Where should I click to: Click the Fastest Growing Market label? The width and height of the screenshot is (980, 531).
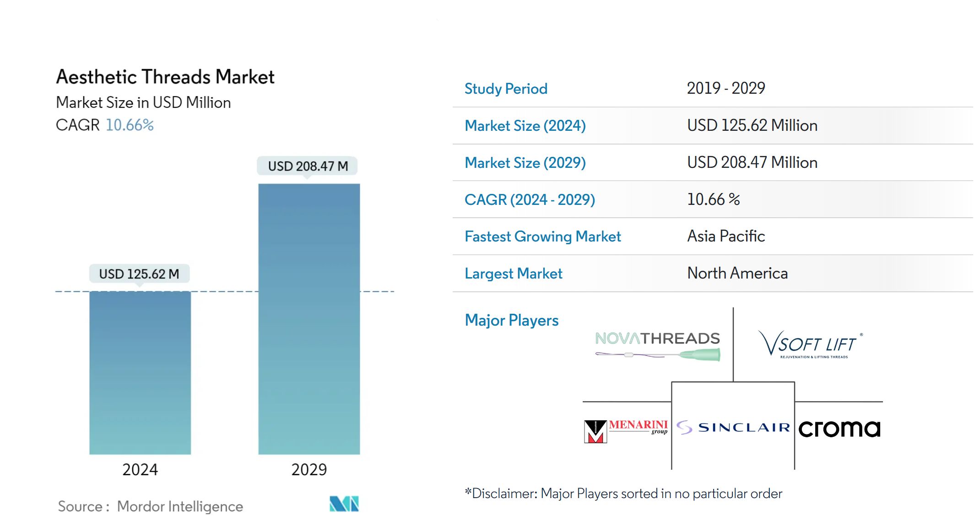(x=542, y=236)
